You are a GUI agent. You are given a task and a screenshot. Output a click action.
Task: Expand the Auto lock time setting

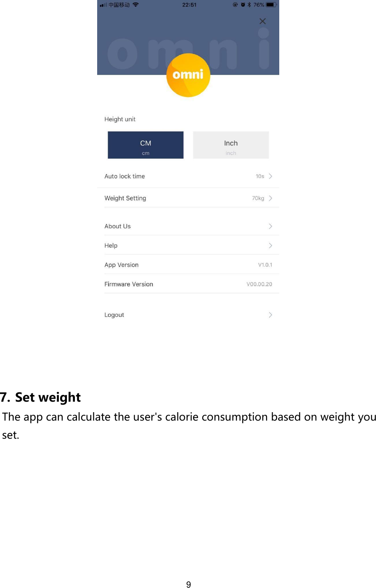tap(270, 176)
